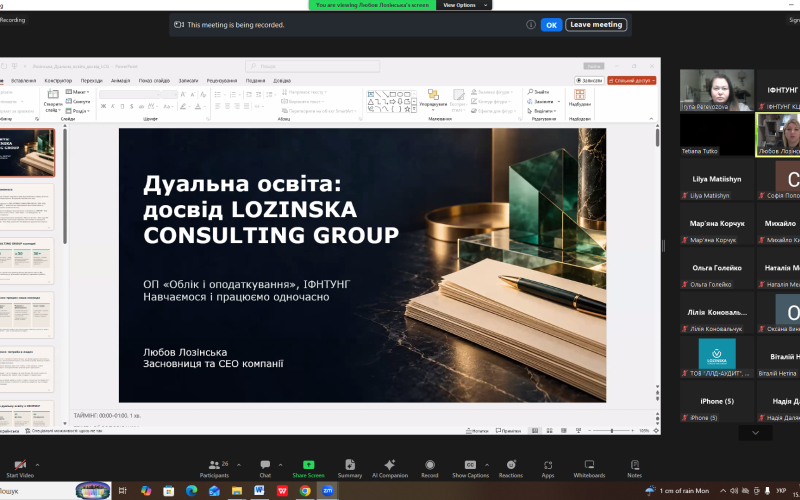Image resolution: width=800 pixels, height=500 pixels.
Task: Toggle Notes pane in PowerPoint status bar
Action: (x=478, y=431)
